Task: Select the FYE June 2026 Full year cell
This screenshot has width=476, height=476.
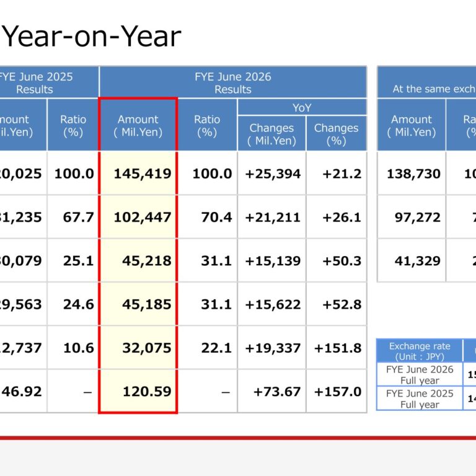Action: [420, 374]
